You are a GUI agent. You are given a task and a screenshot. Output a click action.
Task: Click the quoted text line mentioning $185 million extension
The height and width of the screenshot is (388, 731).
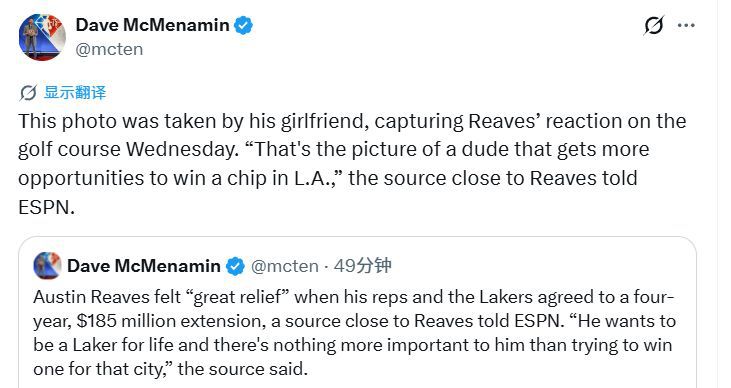coord(354,321)
